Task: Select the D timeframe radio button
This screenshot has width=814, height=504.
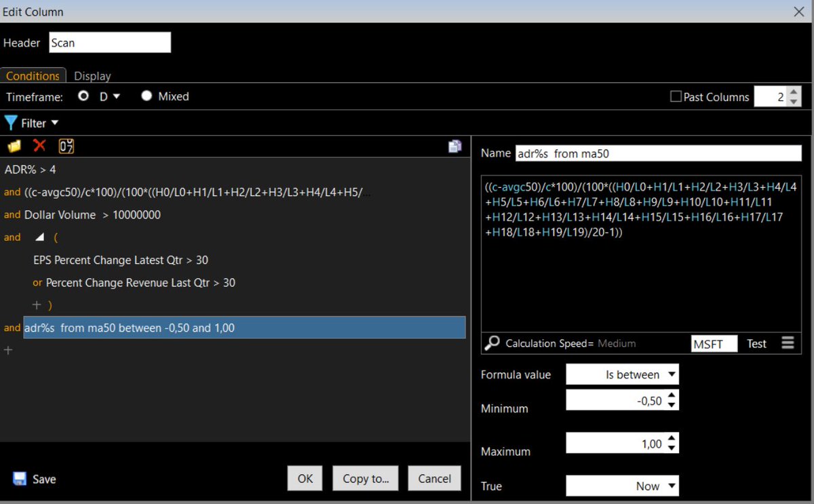Action: click(83, 96)
